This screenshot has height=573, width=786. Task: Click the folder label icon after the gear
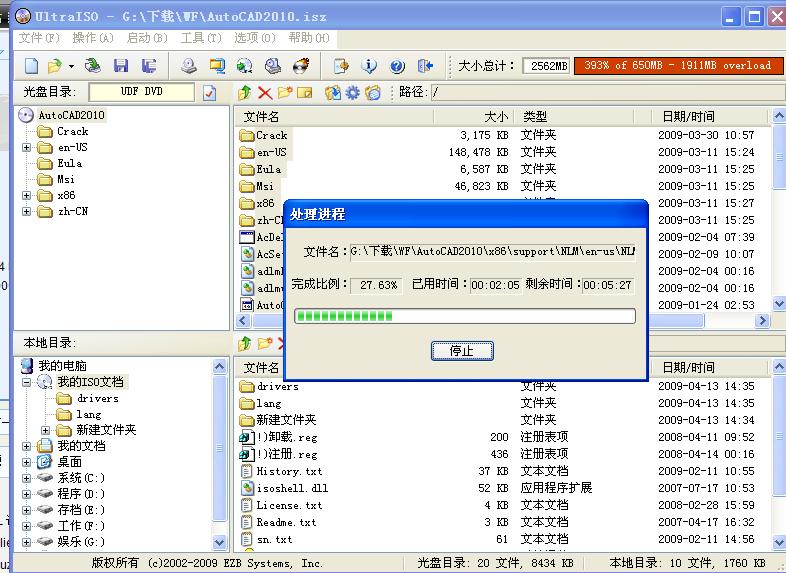pos(372,93)
